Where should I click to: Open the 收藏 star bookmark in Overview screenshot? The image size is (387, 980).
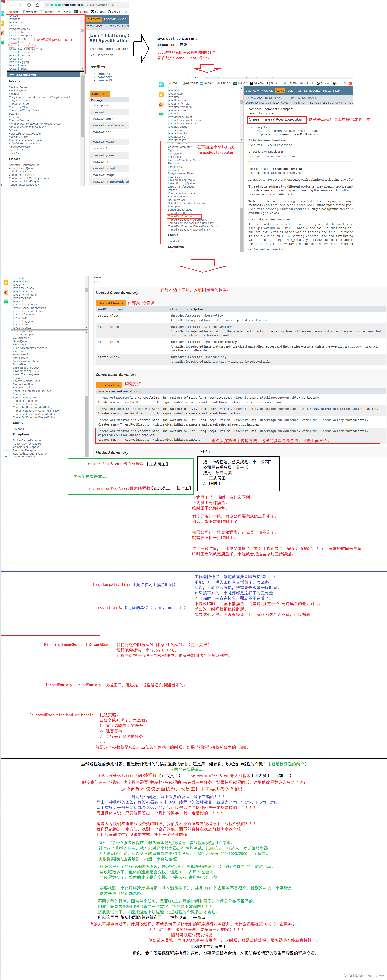(14, 12)
